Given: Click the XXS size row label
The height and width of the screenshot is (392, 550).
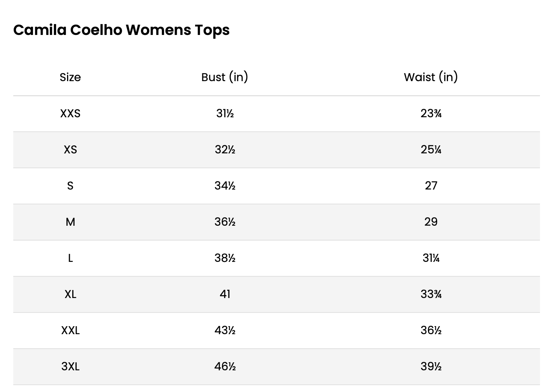Looking at the screenshot, I should (x=70, y=114).
